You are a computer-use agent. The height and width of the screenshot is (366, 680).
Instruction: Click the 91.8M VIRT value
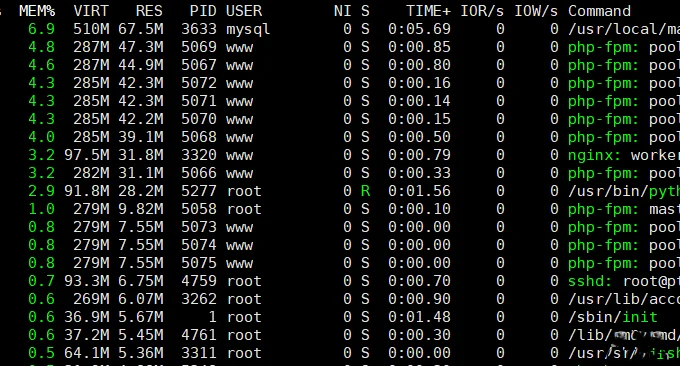[87, 191]
